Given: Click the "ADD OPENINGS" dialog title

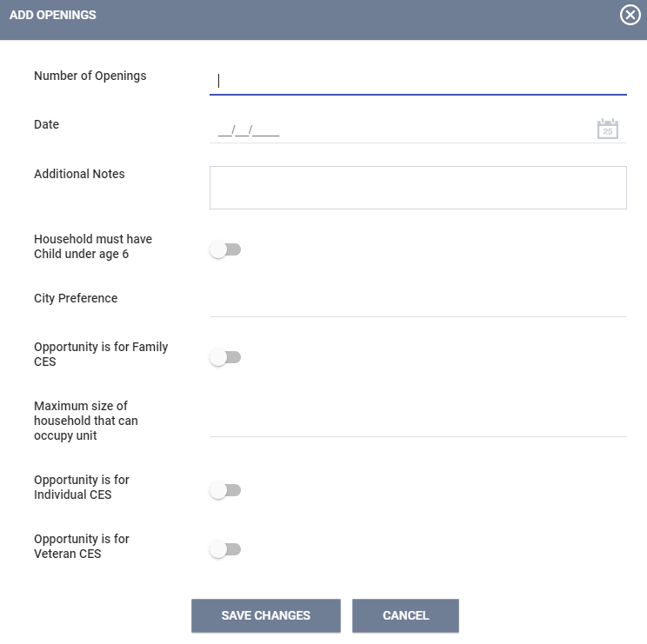Looking at the screenshot, I should click(53, 15).
